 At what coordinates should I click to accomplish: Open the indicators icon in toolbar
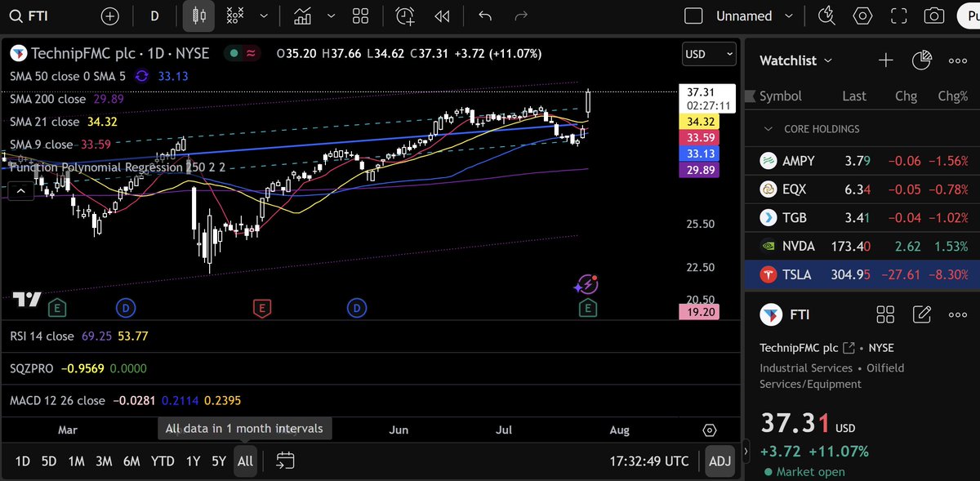pyautogui.click(x=235, y=16)
